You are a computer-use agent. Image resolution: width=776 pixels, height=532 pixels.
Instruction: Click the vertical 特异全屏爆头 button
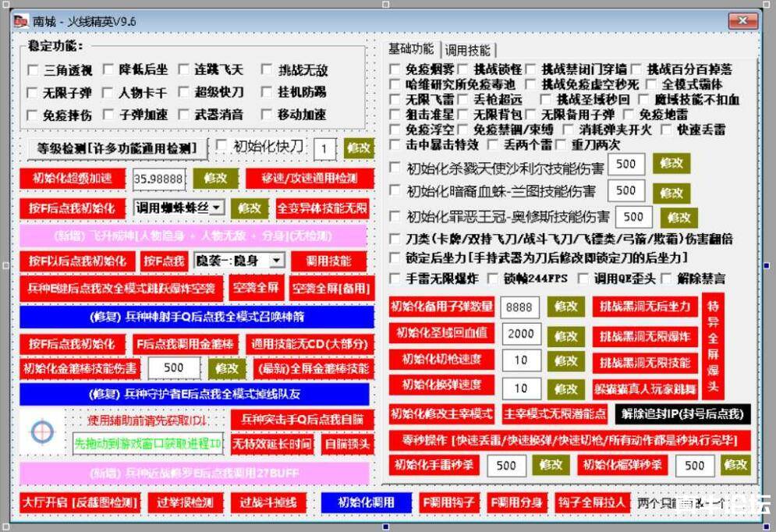[x=713, y=346]
